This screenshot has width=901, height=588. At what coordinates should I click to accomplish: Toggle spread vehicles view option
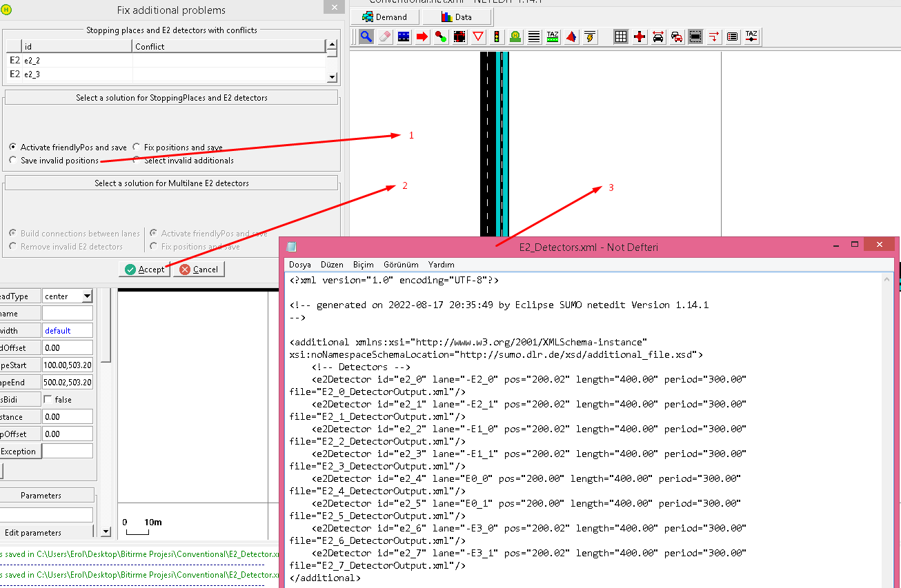coord(658,37)
